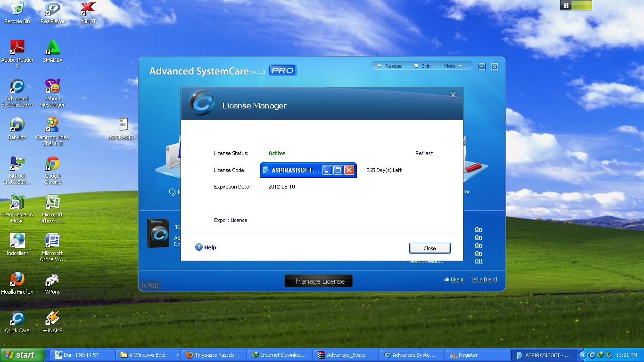This screenshot has width=644, height=362.
Task: Toggle the Off link beside Deep Speedup
Action: click(x=479, y=261)
